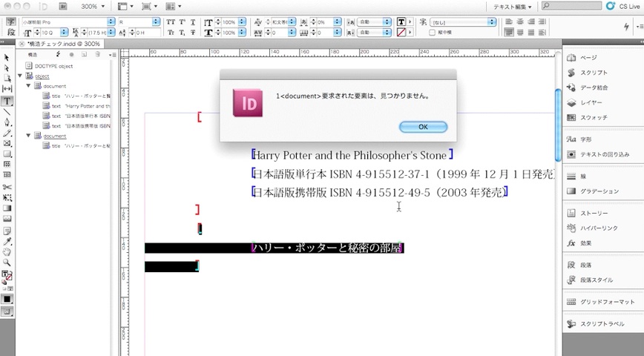Image resolution: width=644 pixels, height=356 pixels.
Task: Select the Type tool
Action: (x=7, y=101)
